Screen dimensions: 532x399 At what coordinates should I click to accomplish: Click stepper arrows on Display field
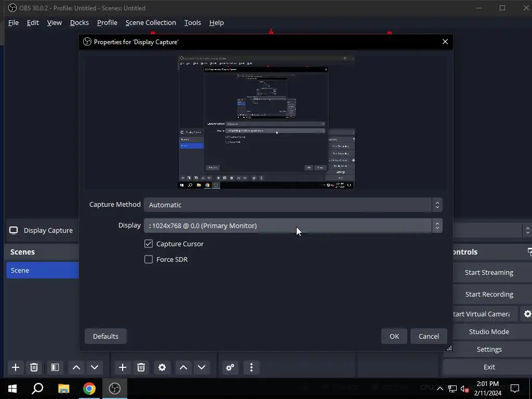tap(437, 225)
